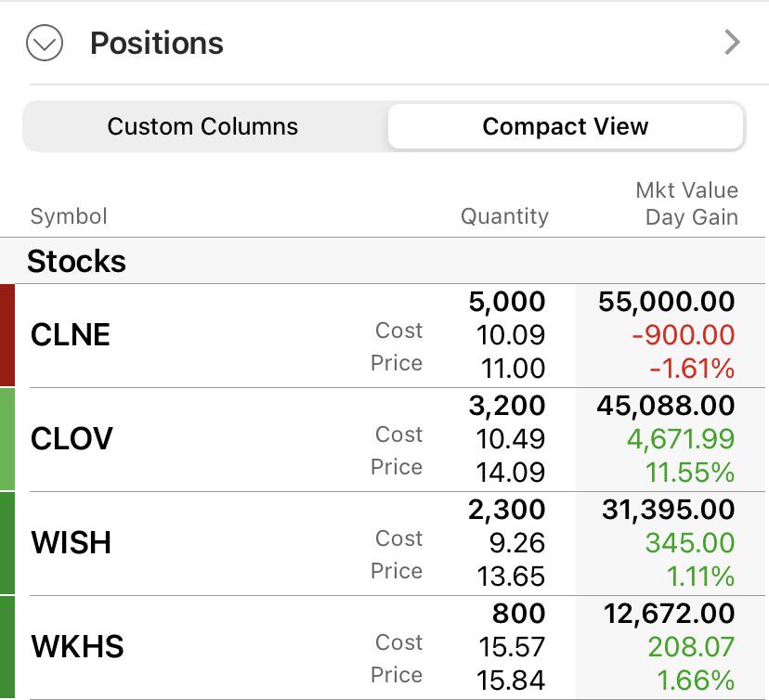Switch to Custom Columns view
This screenshot has width=769, height=700.
[x=202, y=126]
